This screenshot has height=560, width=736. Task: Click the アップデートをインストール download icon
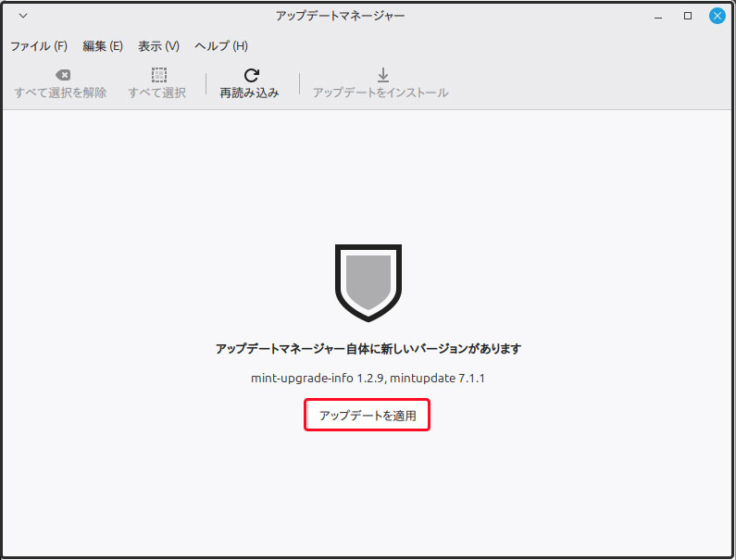[383, 75]
